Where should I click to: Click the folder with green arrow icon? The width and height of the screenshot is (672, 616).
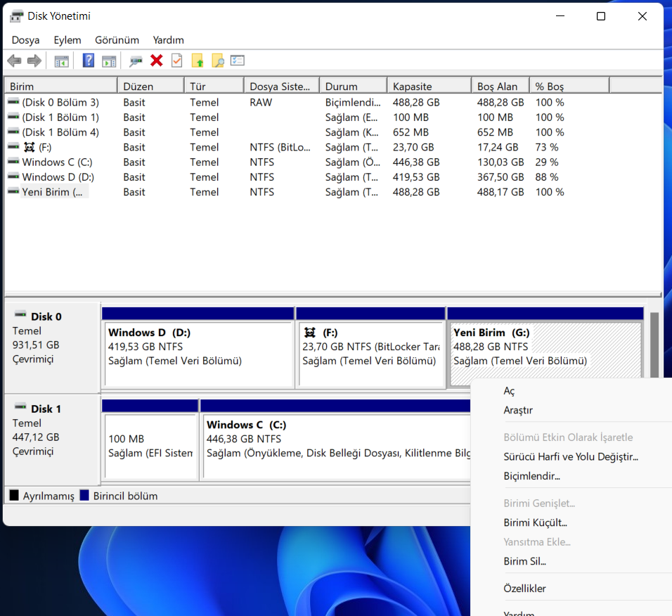pos(198,61)
